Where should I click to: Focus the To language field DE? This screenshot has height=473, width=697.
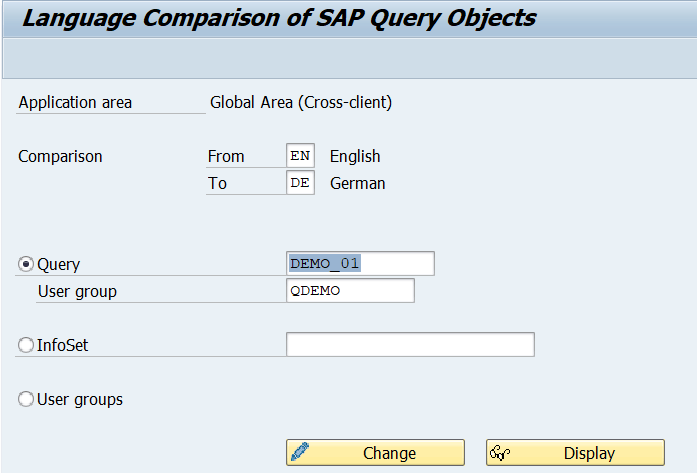tap(300, 183)
